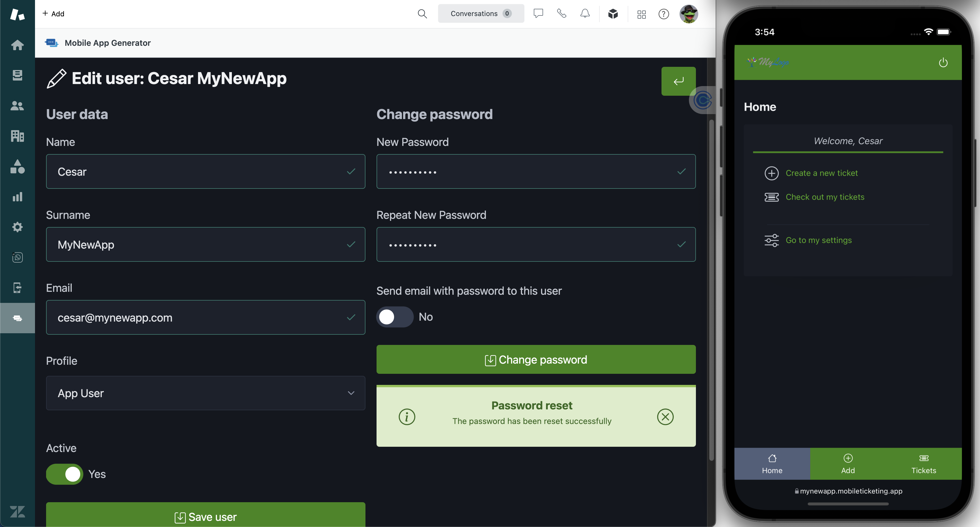Open the Admin gear icon in the sidebar
This screenshot has width=980, height=527.
tap(17, 227)
